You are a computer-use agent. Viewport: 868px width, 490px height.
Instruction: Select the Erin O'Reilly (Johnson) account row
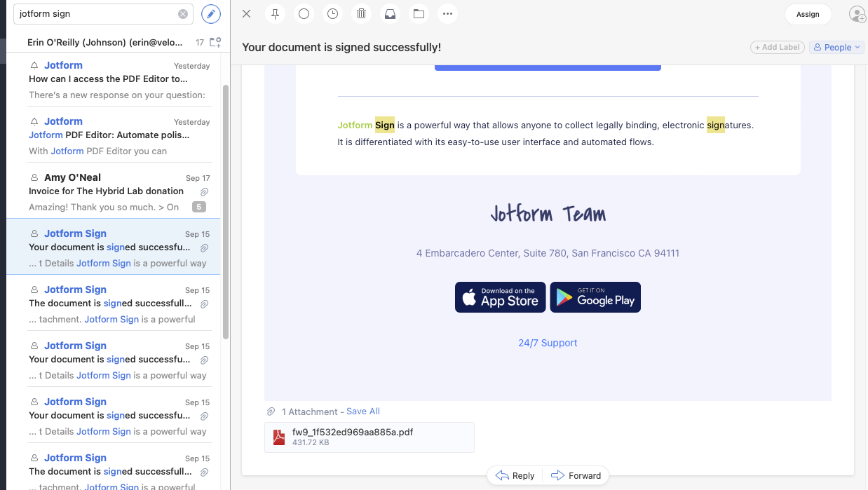pos(107,42)
